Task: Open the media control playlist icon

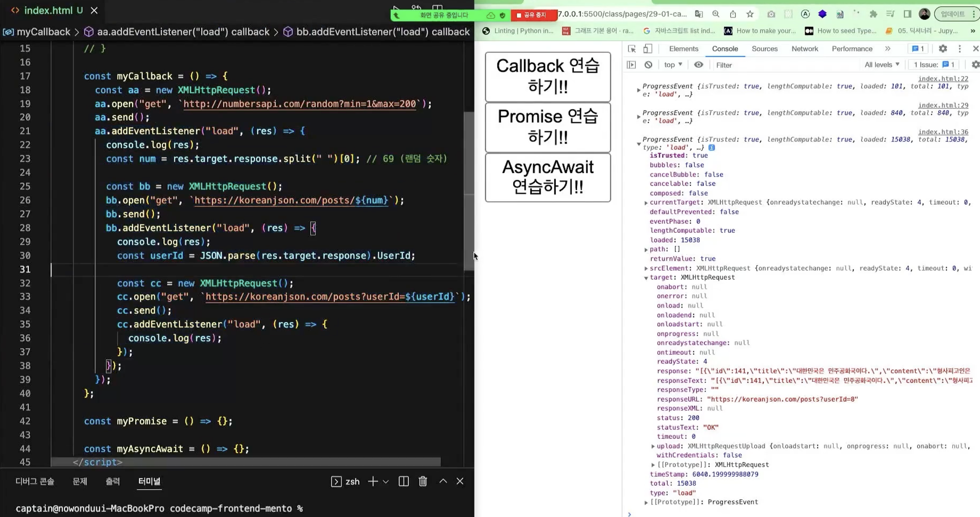Action: (890, 14)
